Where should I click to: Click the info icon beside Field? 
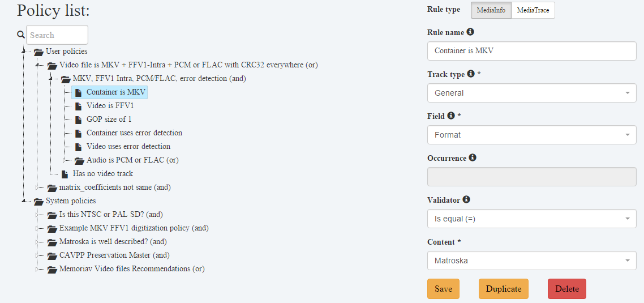tap(450, 116)
